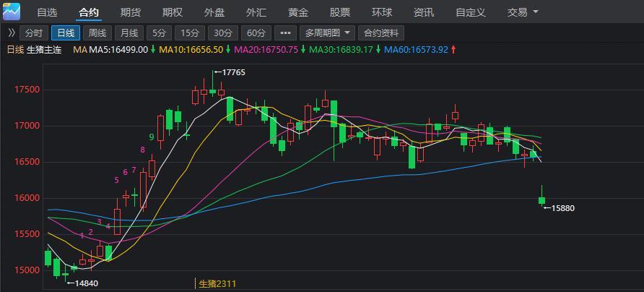Select the 合约 tab

[x=89, y=12]
